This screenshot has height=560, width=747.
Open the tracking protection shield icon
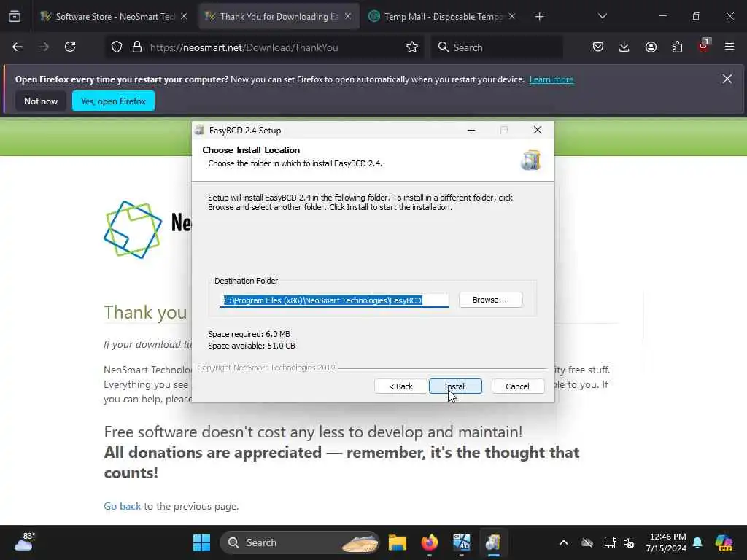click(117, 47)
